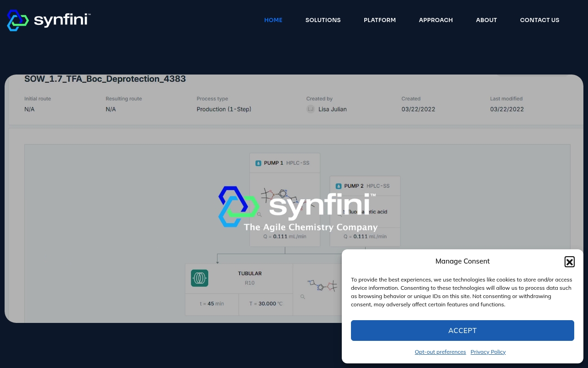Click the Last modified date value
The height and width of the screenshot is (368, 588).
click(507, 109)
